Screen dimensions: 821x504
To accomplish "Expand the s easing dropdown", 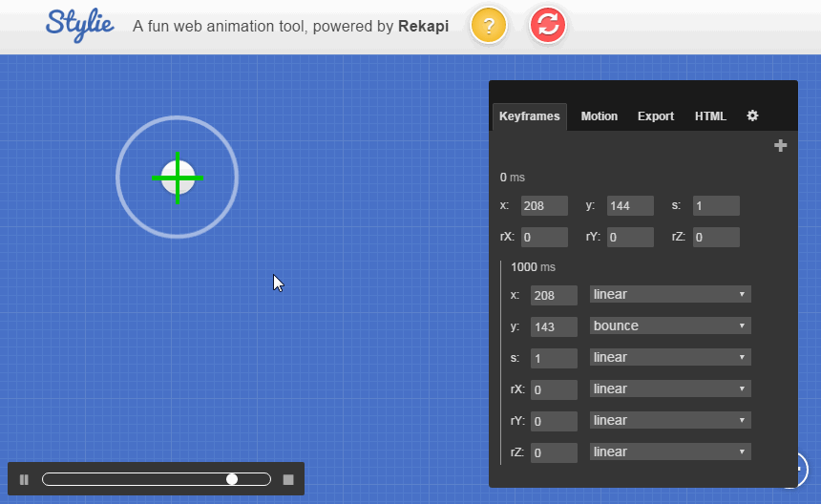I will pyautogui.click(x=669, y=357).
